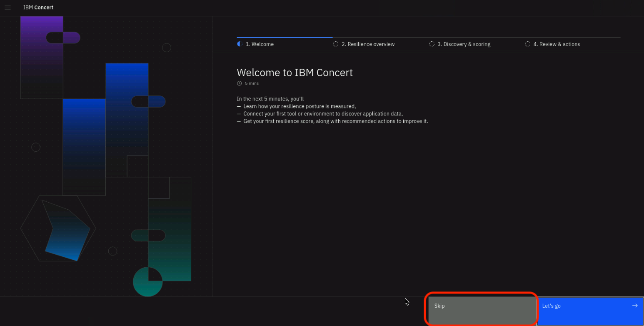Click the dashed circle icon for Resilience overview
This screenshot has height=326, width=644.
[336, 44]
